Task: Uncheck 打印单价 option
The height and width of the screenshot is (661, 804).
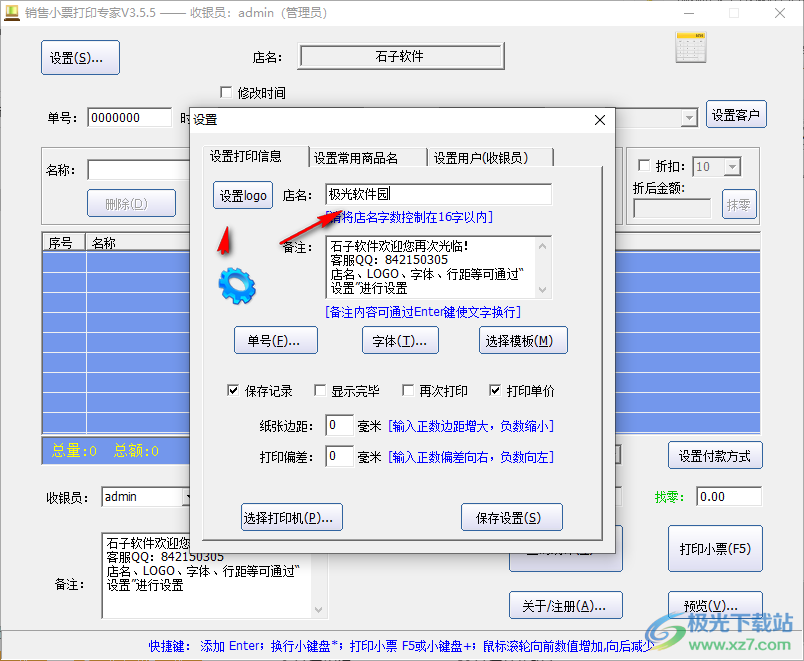Action: pos(495,391)
